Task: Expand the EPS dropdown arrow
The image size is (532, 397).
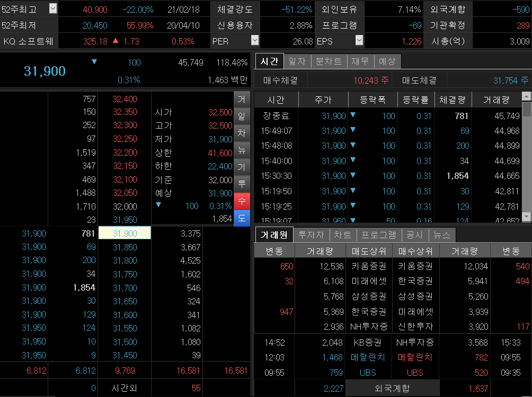Action: click(359, 40)
